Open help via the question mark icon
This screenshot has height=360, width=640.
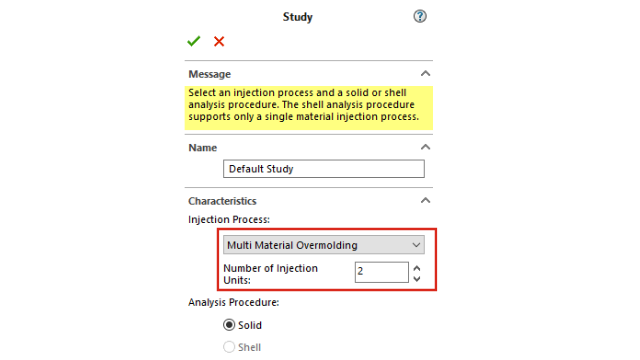pos(420,16)
